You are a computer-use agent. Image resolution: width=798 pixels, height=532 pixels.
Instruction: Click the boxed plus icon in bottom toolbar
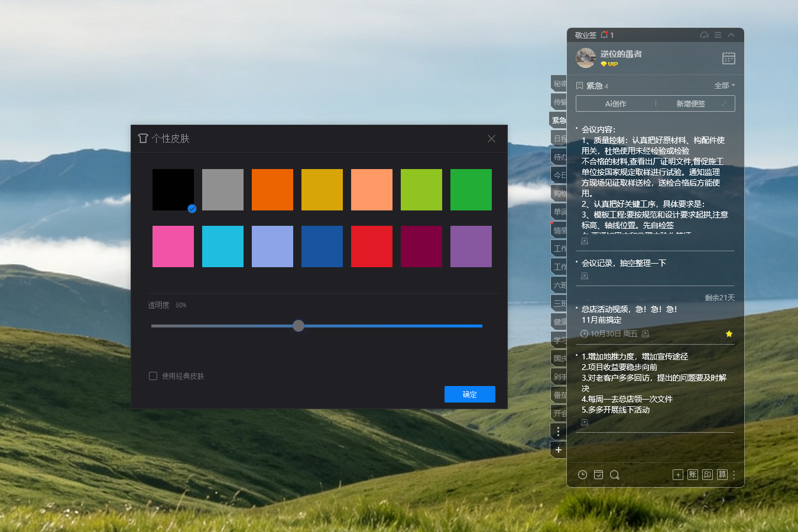678,475
